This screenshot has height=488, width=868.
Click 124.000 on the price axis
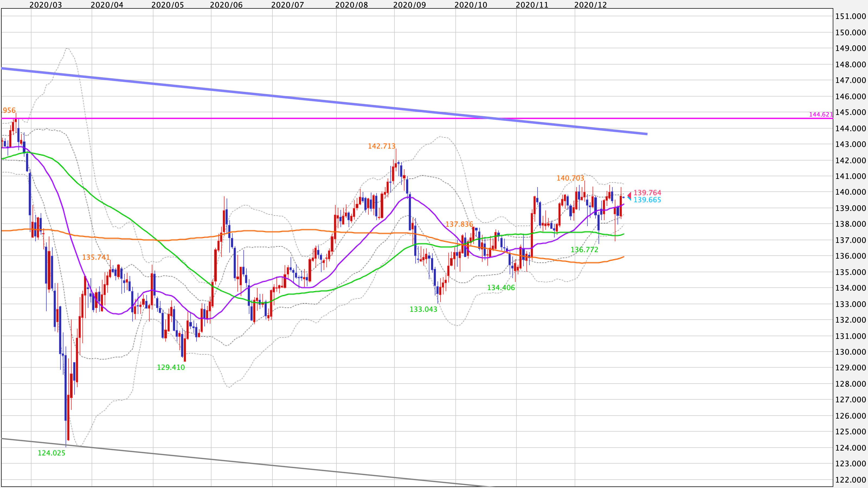coord(850,448)
